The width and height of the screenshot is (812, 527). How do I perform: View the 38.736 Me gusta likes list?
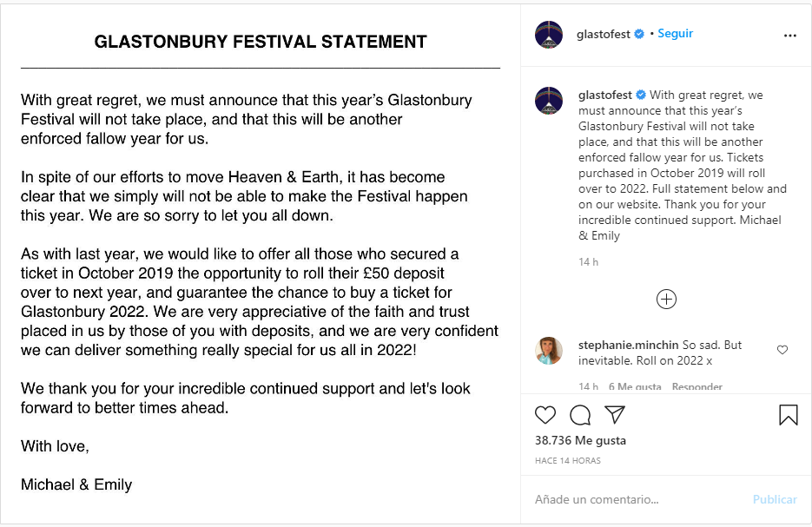tap(580, 441)
